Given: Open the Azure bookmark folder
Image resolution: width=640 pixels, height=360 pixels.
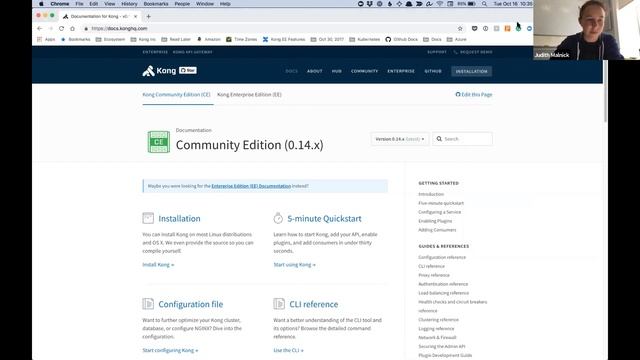Looking at the screenshot, I should coord(457,40).
